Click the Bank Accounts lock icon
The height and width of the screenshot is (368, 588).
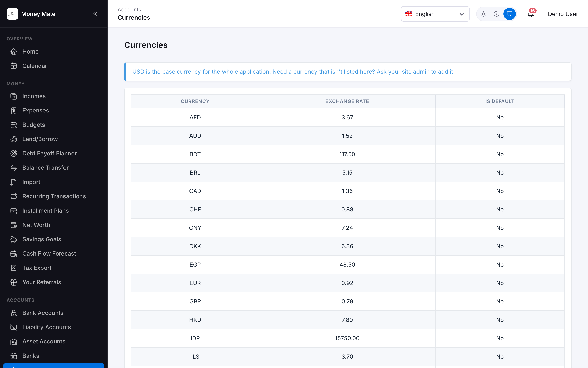[x=14, y=313]
